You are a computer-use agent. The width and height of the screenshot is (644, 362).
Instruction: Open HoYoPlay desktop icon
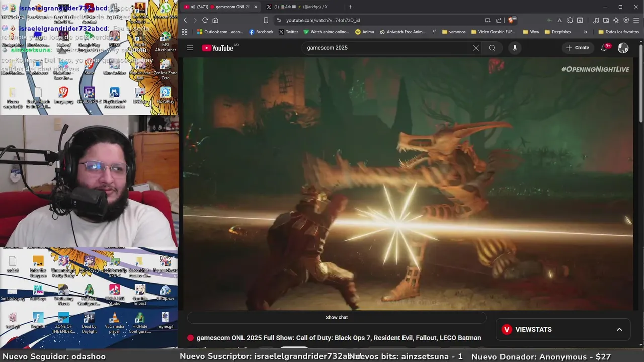pyautogui.click(x=165, y=96)
